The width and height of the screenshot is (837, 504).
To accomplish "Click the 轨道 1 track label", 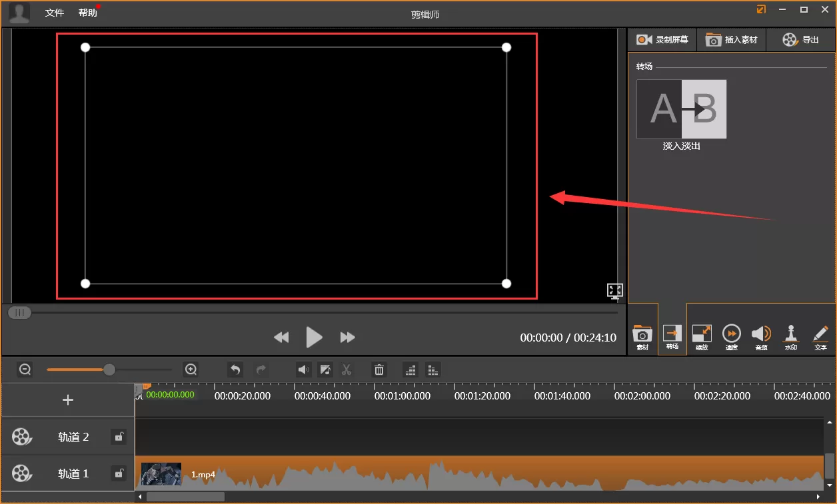I will (x=73, y=474).
